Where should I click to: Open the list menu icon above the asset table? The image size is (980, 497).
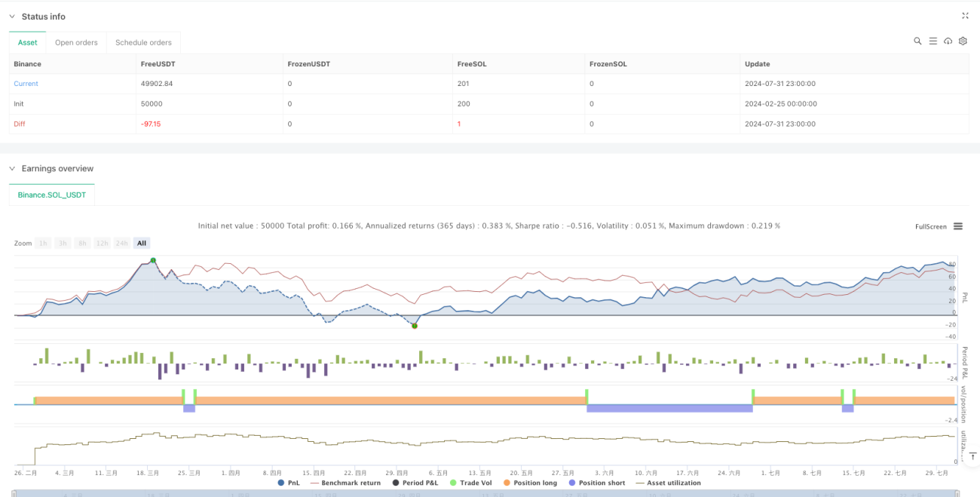click(933, 41)
